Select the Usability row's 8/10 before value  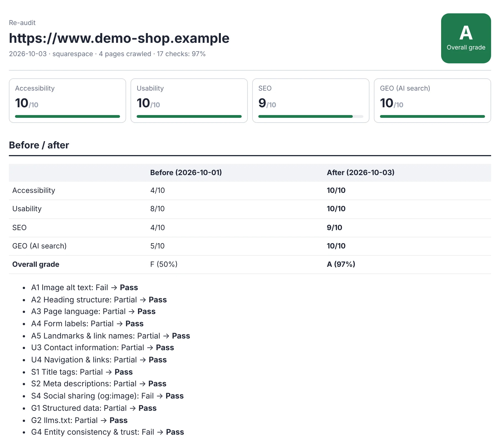tap(157, 209)
